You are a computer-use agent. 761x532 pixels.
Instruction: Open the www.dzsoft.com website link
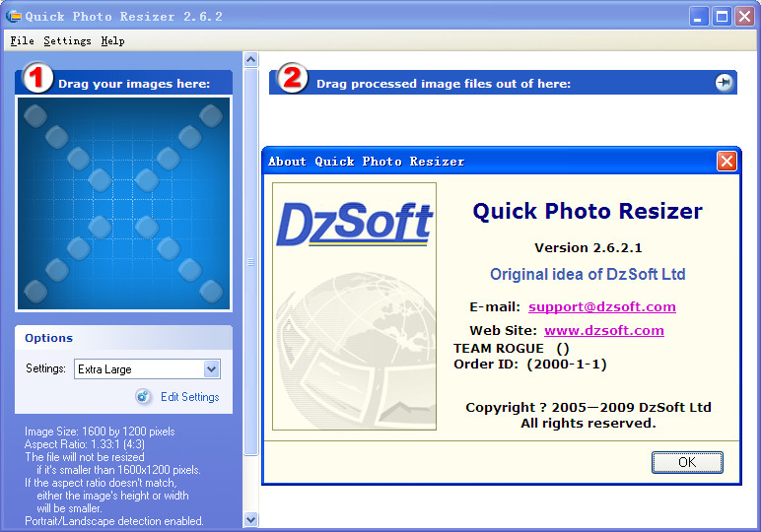tap(603, 331)
